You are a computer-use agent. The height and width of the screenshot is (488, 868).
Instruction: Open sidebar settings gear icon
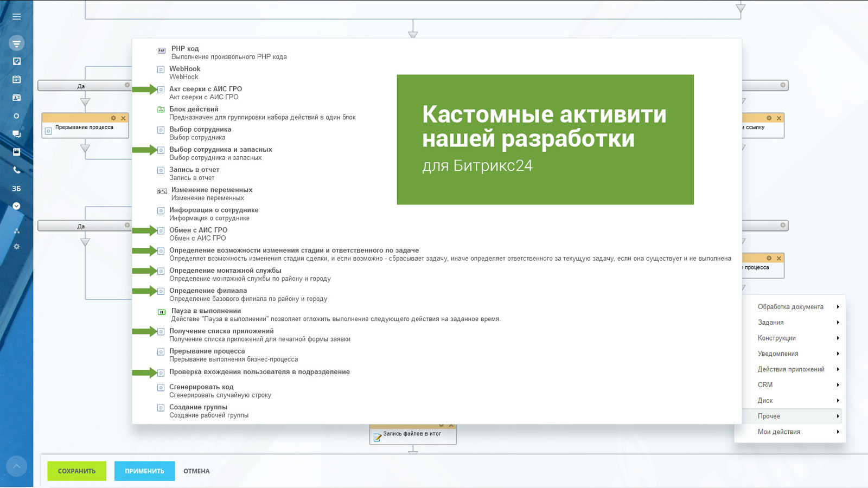17,247
